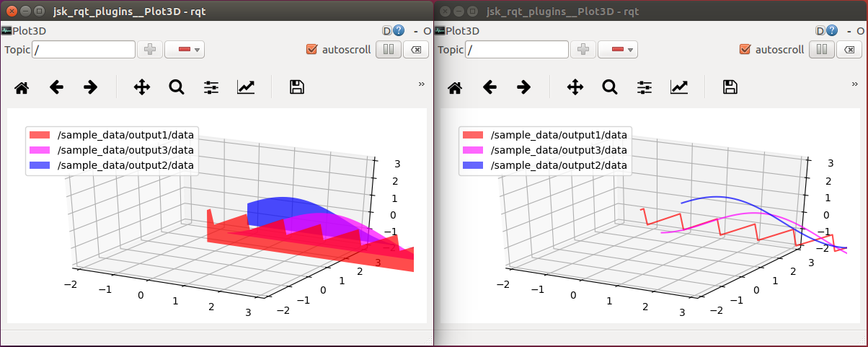Click /sample_data/output3/data legend label in left plot
868x347 pixels.
125,150
